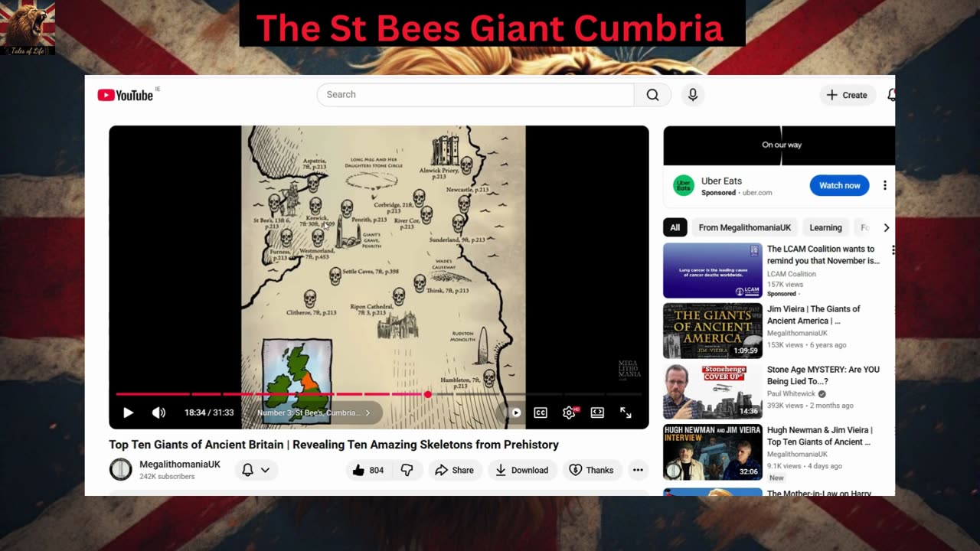980x551 pixels.
Task: Select the Learning filter chip
Action: coord(825,227)
